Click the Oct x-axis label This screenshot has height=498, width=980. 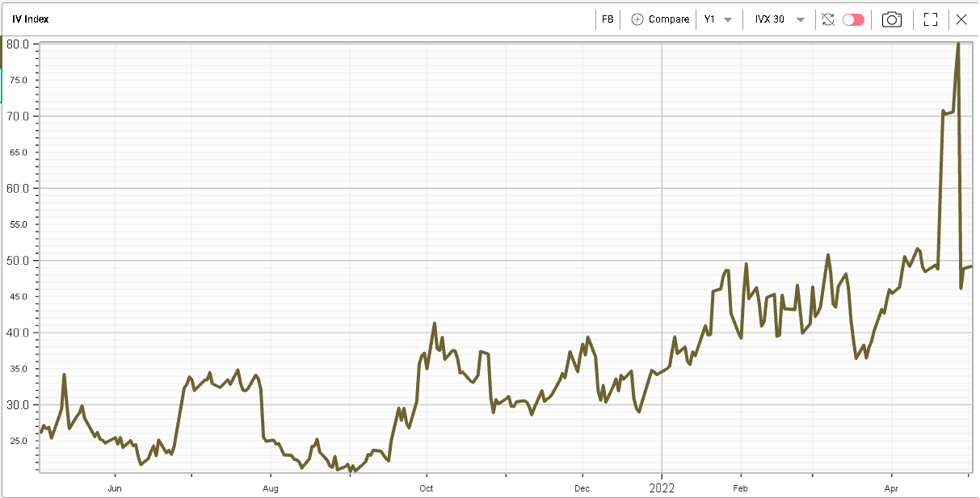(426, 488)
